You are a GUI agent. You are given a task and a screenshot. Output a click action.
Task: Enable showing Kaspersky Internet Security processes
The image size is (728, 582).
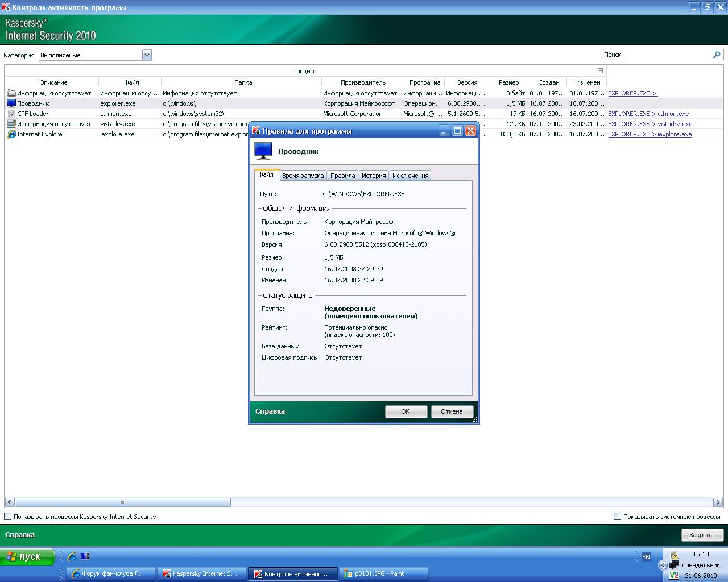(x=8, y=517)
